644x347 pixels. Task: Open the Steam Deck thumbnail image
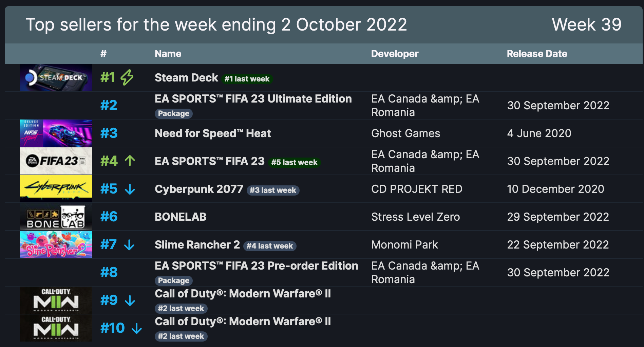coord(56,77)
